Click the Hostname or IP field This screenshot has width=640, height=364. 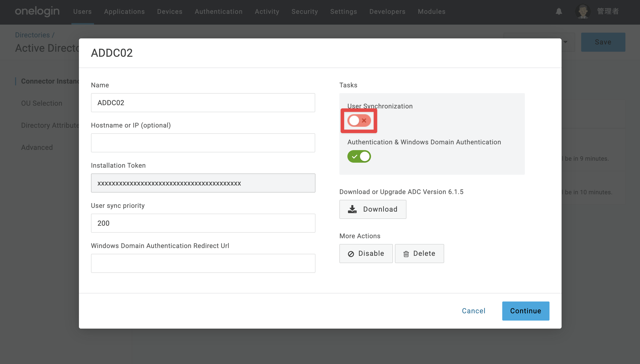click(x=203, y=143)
